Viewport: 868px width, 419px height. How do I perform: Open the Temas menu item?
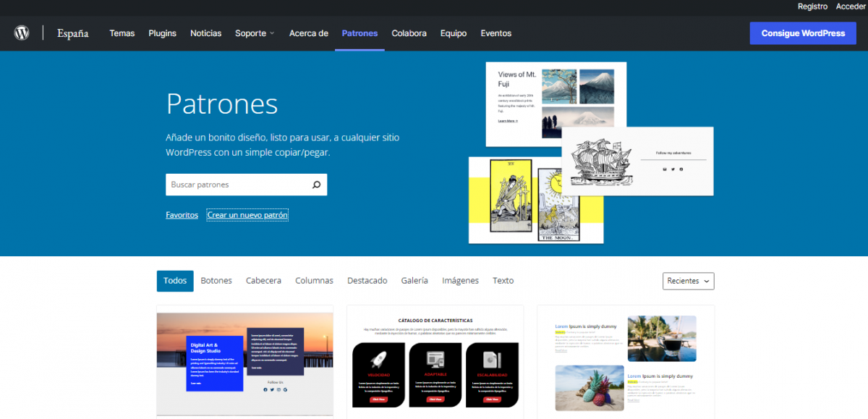click(x=122, y=33)
